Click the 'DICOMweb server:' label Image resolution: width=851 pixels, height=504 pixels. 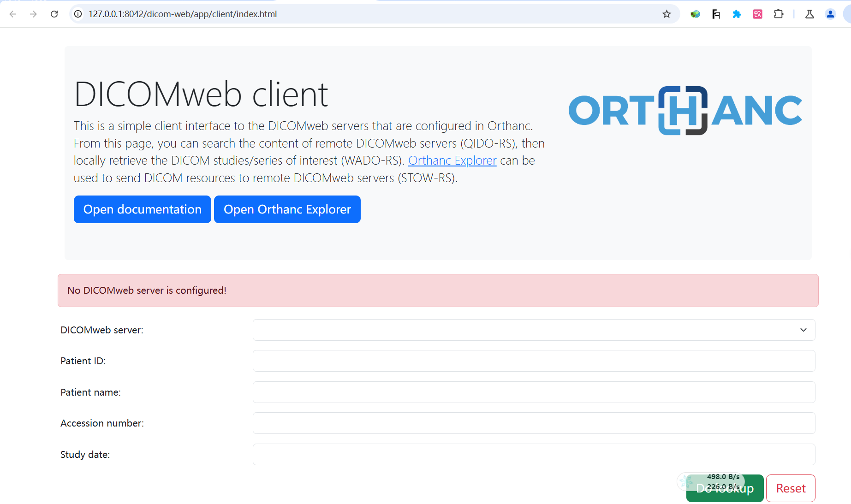click(102, 330)
